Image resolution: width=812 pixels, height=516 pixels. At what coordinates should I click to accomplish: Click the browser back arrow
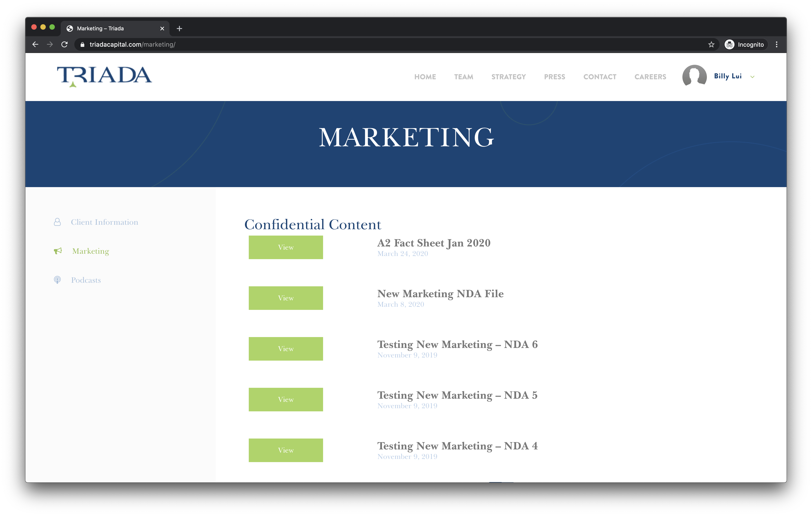[x=35, y=44]
